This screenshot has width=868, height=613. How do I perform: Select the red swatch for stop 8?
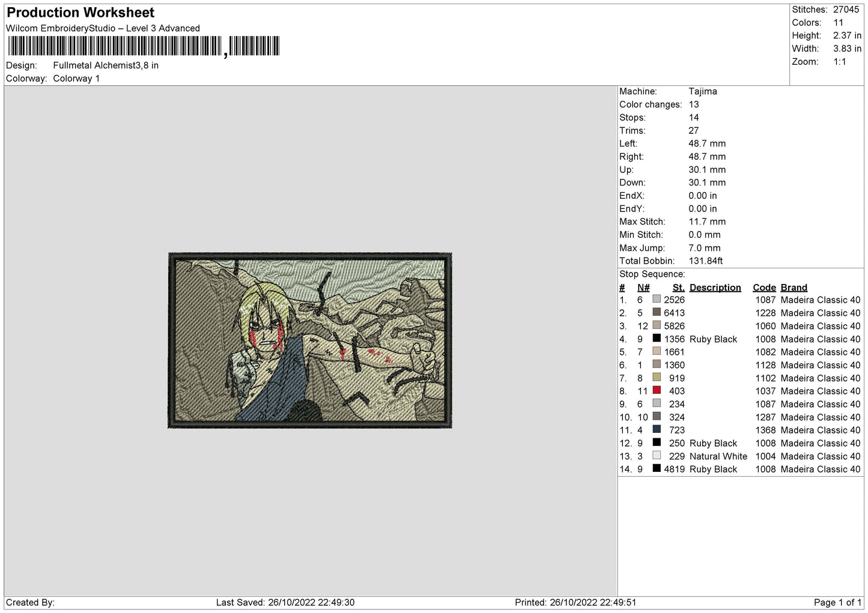click(657, 390)
